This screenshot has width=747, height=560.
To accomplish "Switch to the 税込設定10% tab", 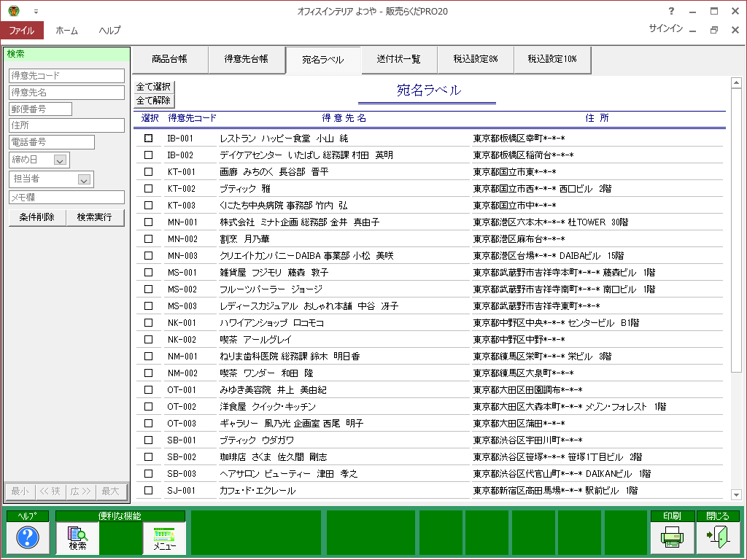I will click(553, 60).
